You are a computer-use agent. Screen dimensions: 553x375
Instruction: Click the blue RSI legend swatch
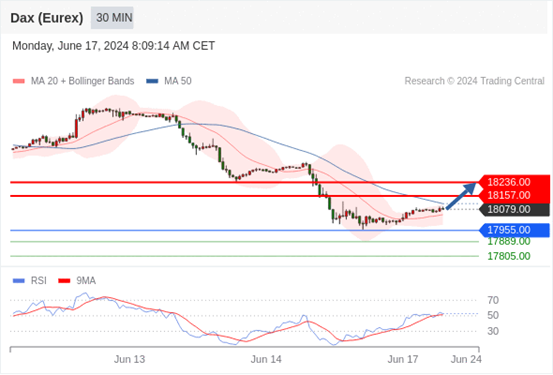click(x=19, y=281)
